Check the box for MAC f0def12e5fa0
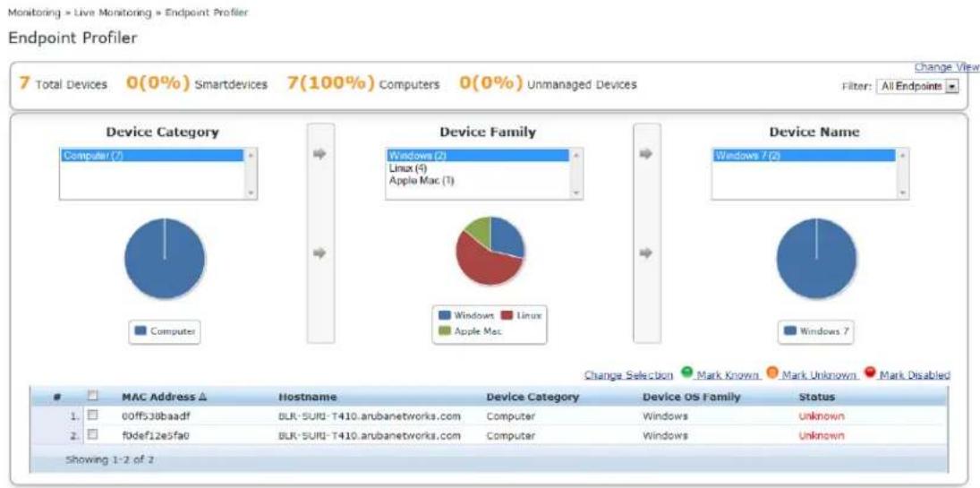The width and height of the screenshot is (980, 488). [92, 435]
